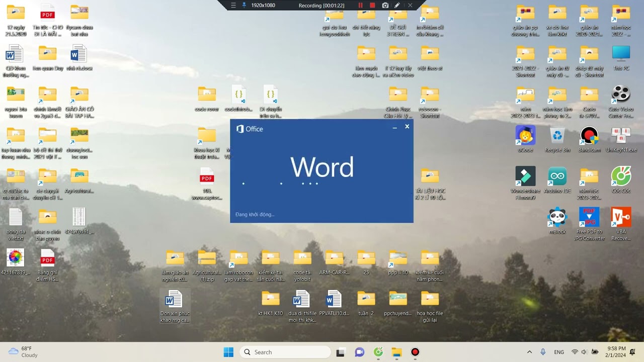Close the Word startup splash window
This screenshot has width=644, height=362.
point(407,127)
